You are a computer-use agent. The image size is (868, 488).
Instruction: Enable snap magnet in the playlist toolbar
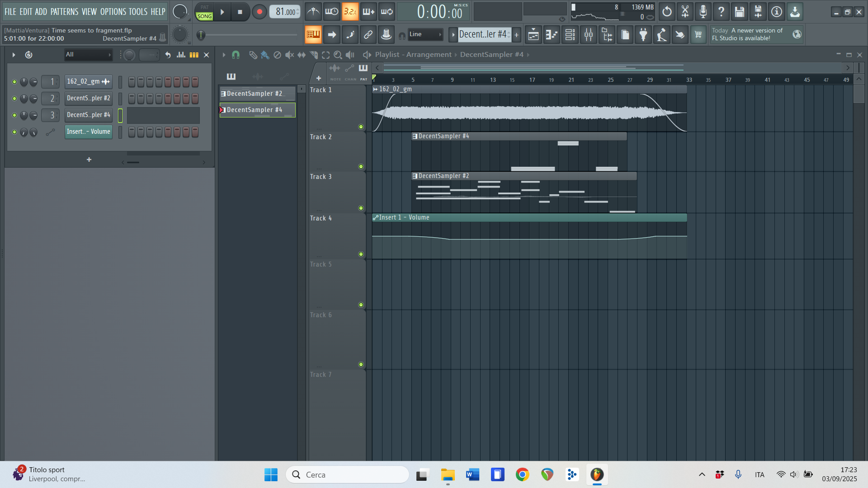[x=236, y=54]
